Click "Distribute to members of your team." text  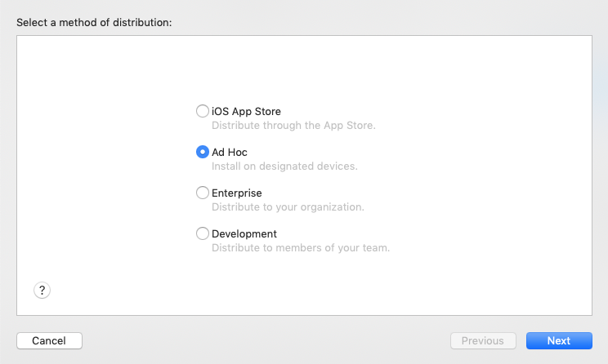tap(301, 248)
